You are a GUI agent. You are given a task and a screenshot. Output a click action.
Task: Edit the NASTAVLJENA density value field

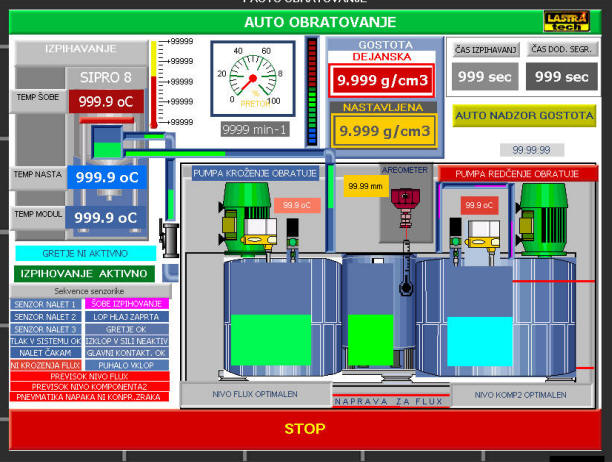coord(384,130)
